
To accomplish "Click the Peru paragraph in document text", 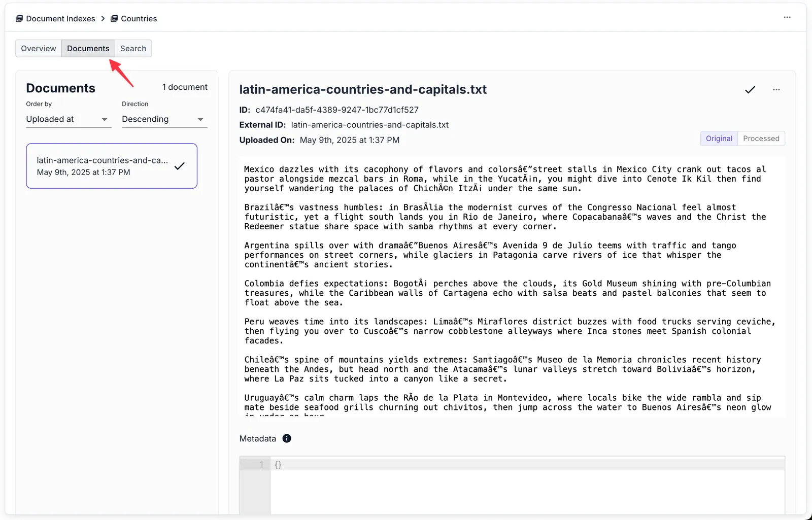I will pyautogui.click(x=510, y=331).
